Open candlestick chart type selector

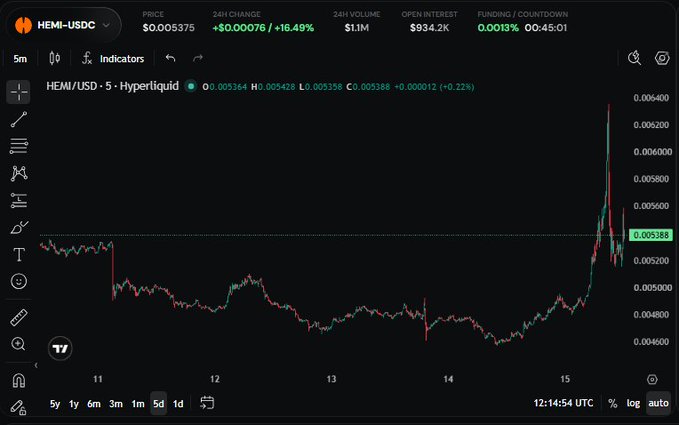tap(55, 58)
